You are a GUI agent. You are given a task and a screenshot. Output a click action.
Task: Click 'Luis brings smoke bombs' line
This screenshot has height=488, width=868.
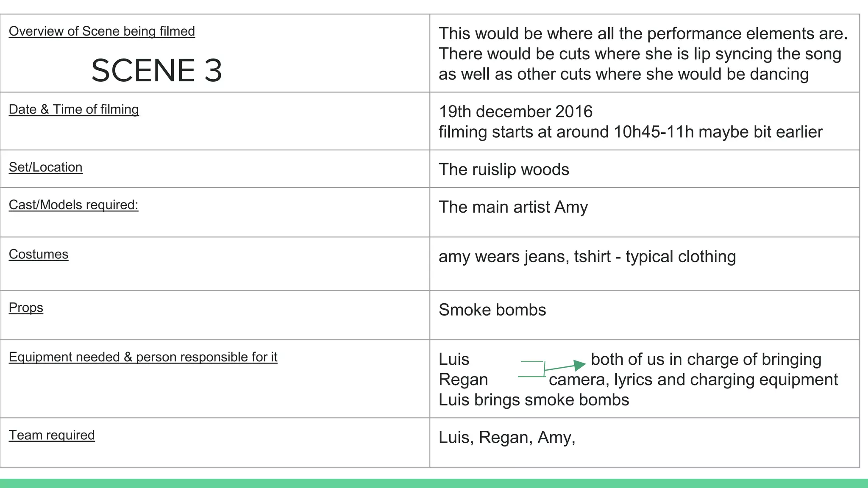click(x=534, y=400)
